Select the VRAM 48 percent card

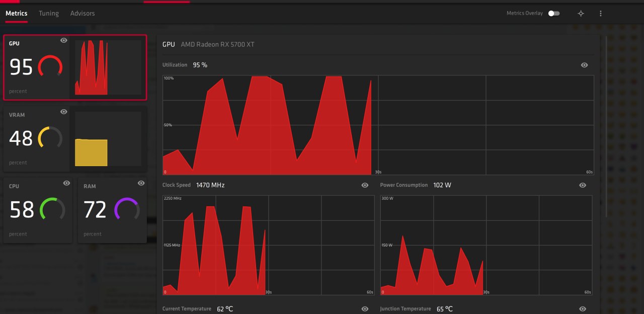pos(75,139)
